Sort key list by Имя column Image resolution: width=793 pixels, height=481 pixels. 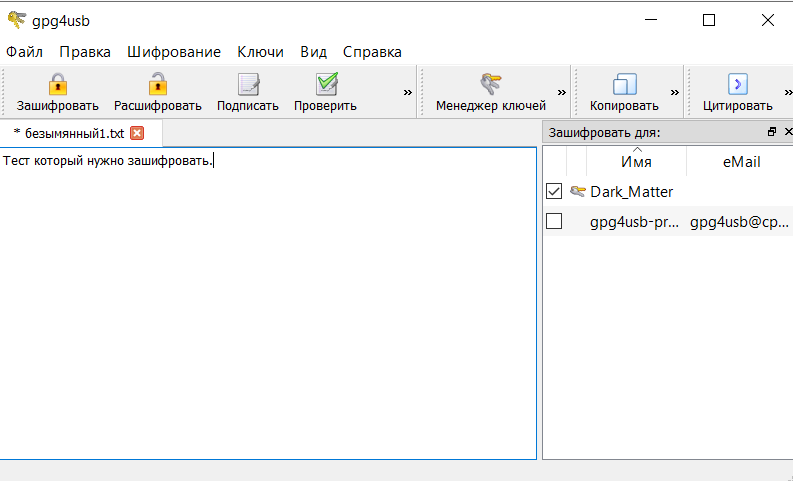pos(636,162)
